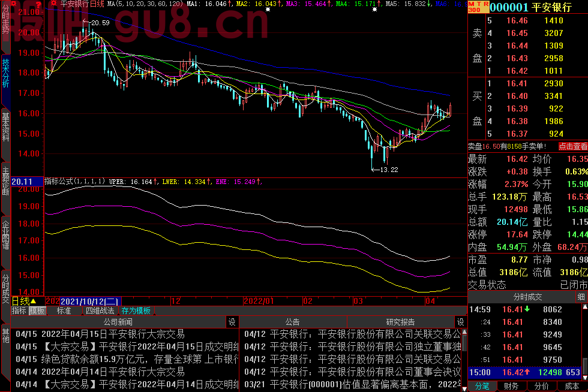Click the 总额 value 20.14亿
This screenshot has width=588, height=392.
512,222
